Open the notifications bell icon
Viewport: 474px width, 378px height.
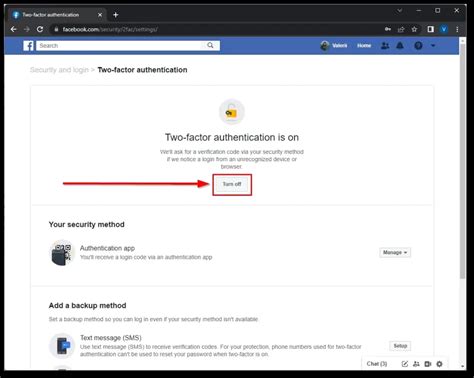click(400, 46)
